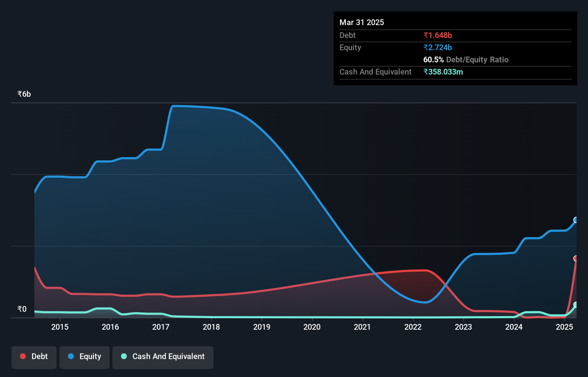This screenshot has height=377, width=588.
Task: Toggle the Debt series legend button
Action: point(34,357)
